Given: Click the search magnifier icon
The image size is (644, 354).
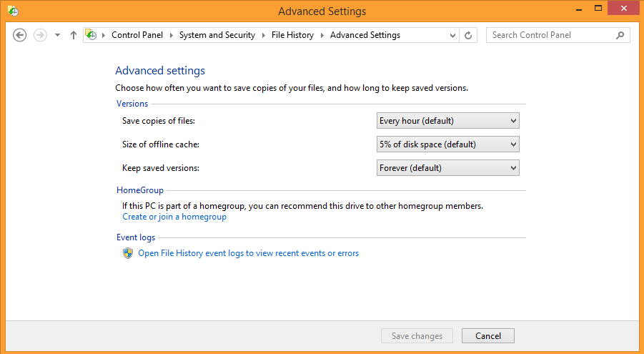Looking at the screenshot, I should pos(620,35).
